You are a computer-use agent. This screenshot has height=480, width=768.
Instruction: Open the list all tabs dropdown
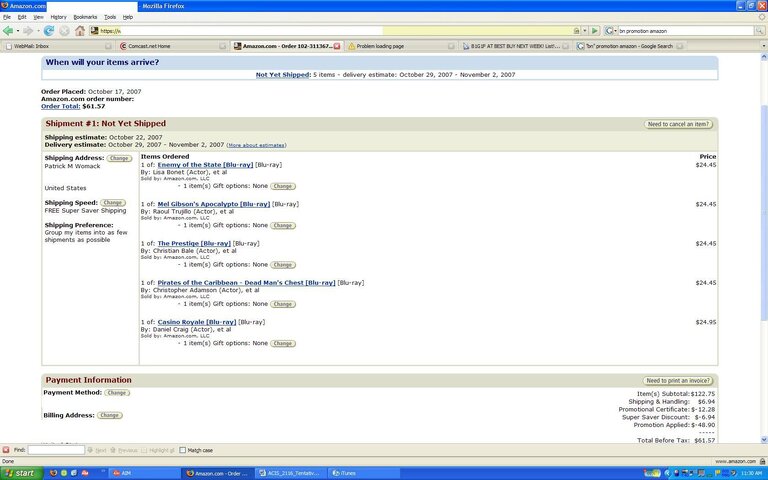click(x=763, y=46)
